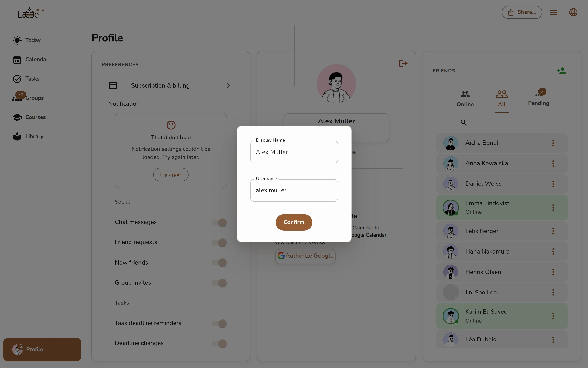The height and width of the screenshot is (368, 588).
Task: Open options menu for Hana Nakamura
Action: coord(553,251)
